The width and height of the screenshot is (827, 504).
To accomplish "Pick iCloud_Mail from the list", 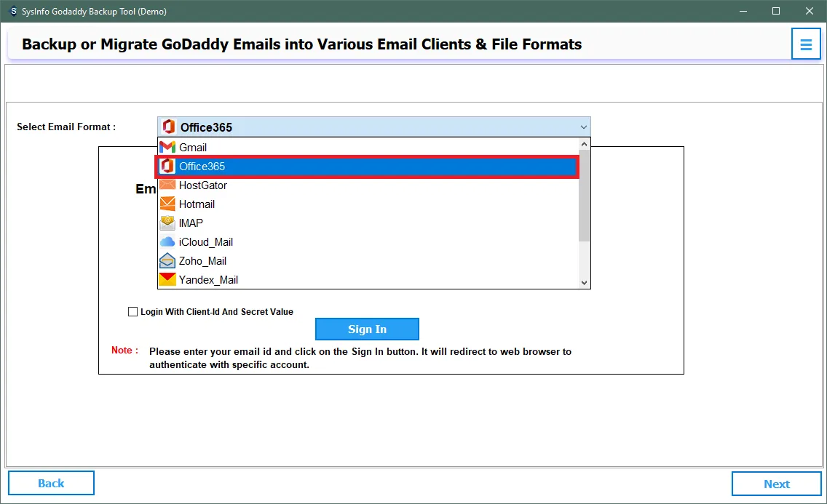I will 368,242.
